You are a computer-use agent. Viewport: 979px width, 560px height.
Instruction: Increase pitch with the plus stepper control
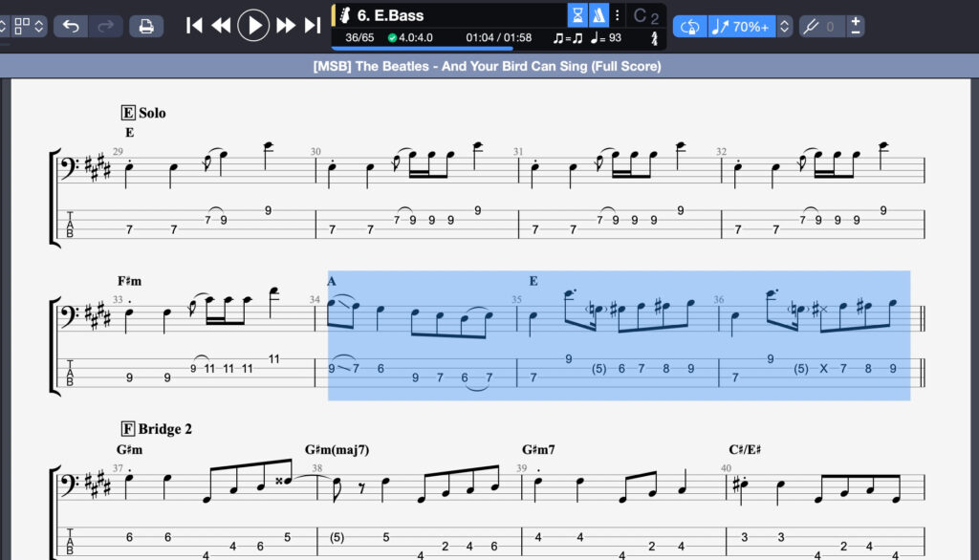click(855, 21)
